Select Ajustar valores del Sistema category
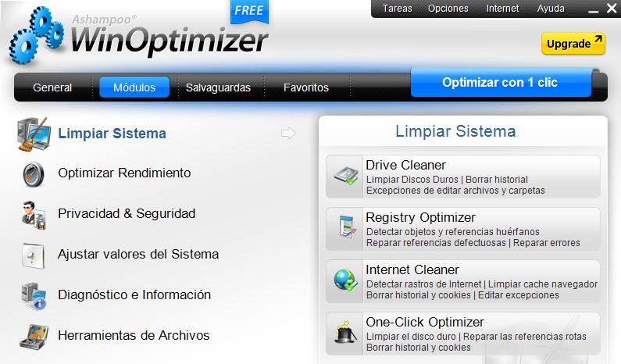Screen dimensions: 621x364 point(138,255)
